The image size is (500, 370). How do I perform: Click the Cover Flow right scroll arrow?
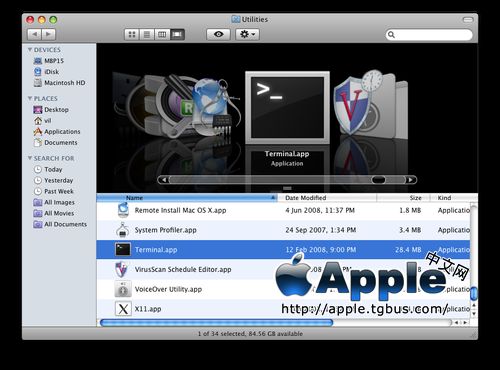coord(411,180)
